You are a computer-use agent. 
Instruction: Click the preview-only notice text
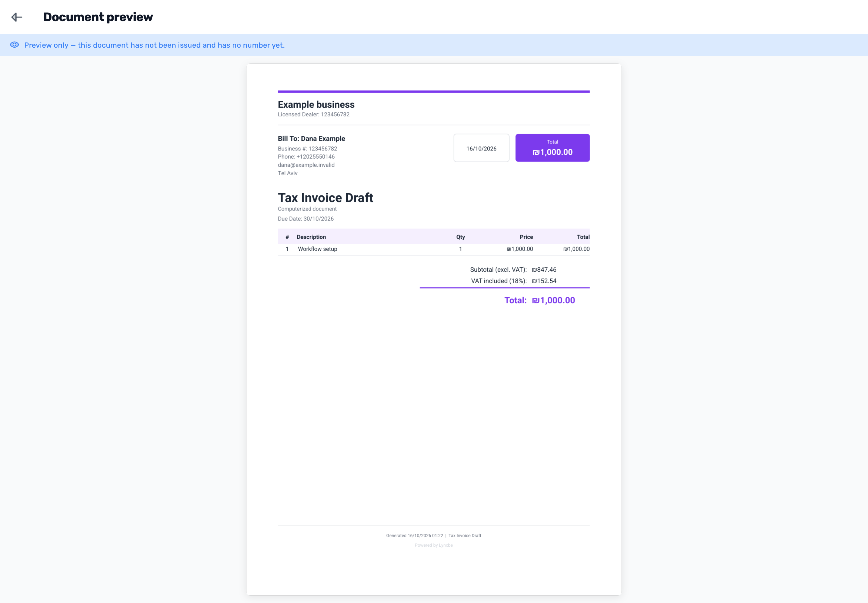[154, 45]
